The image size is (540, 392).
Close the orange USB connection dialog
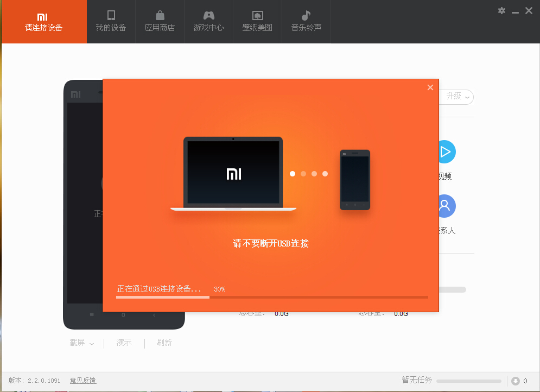click(430, 87)
